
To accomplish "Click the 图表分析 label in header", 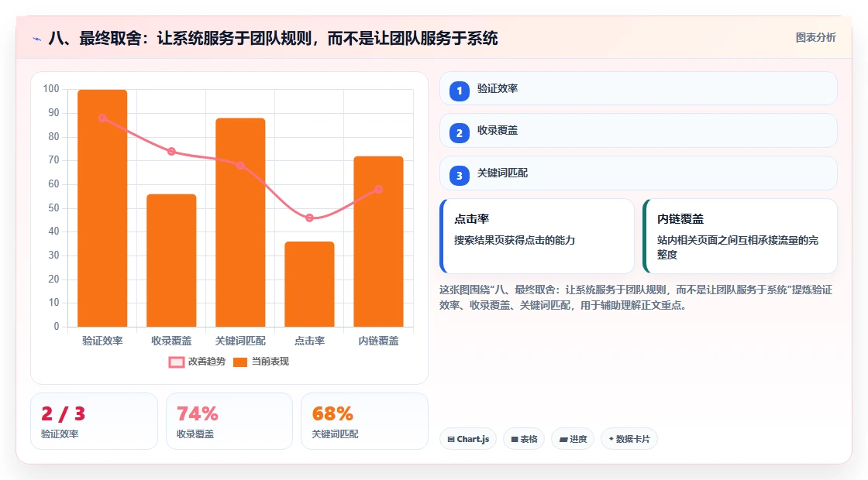I will (815, 38).
